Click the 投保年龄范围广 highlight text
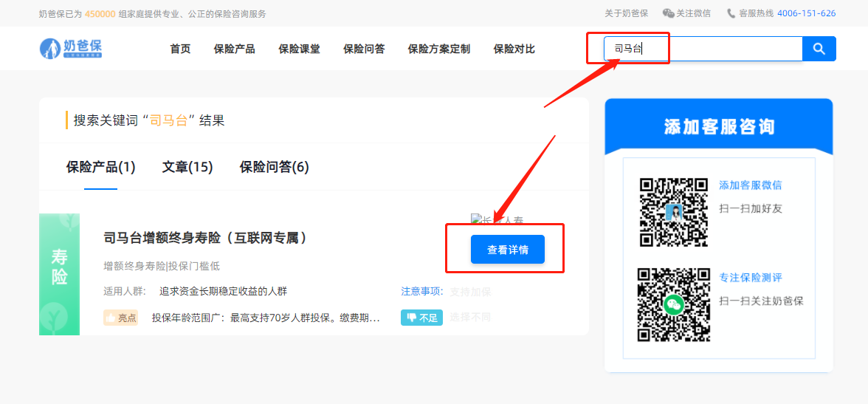The height and width of the screenshot is (404, 868). point(266,318)
